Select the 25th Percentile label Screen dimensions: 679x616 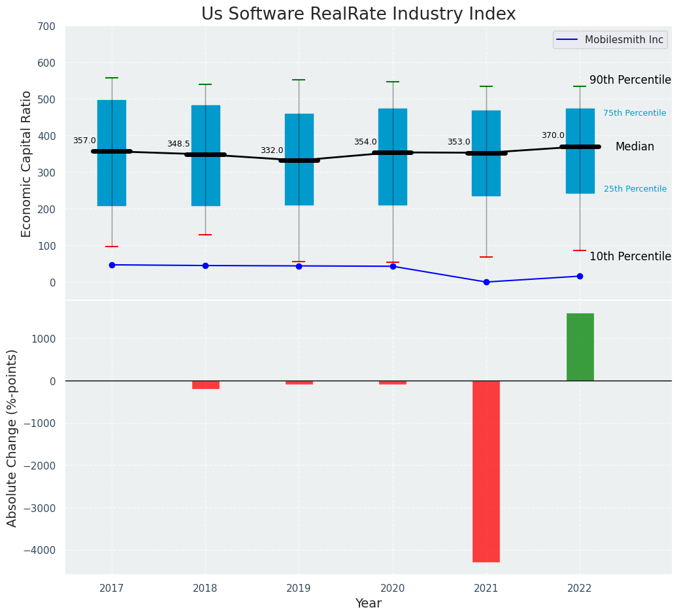pyautogui.click(x=635, y=189)
